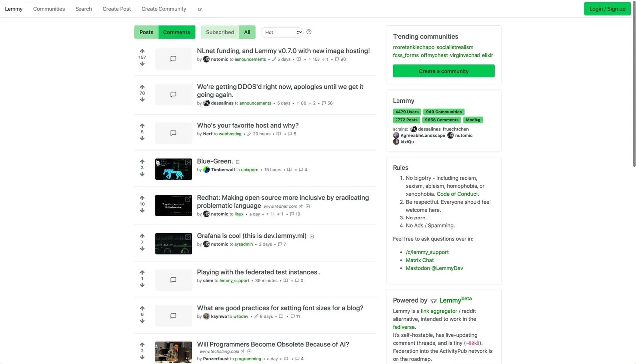Open the Code of Conduct link

tap(457, 194)
